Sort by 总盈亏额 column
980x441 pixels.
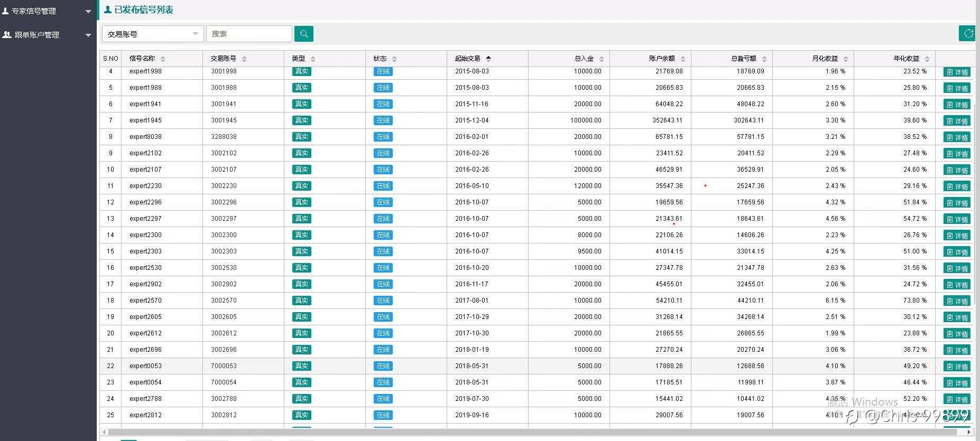748,59
